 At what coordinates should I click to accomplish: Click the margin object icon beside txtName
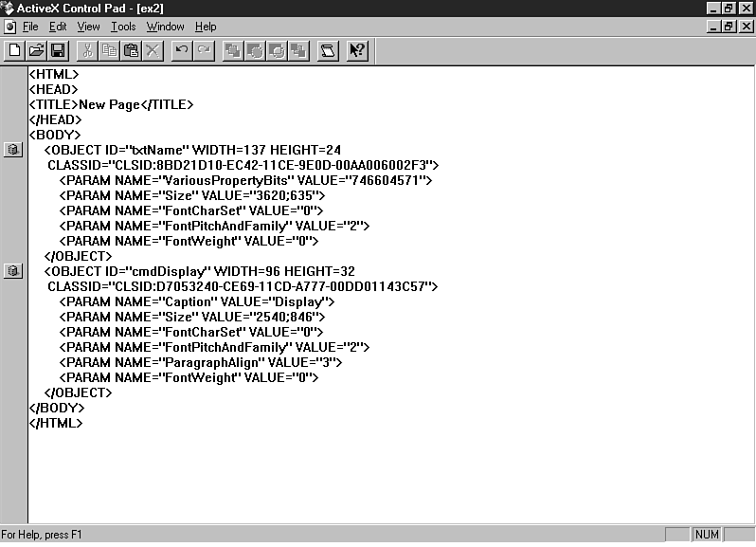point(13,150)
